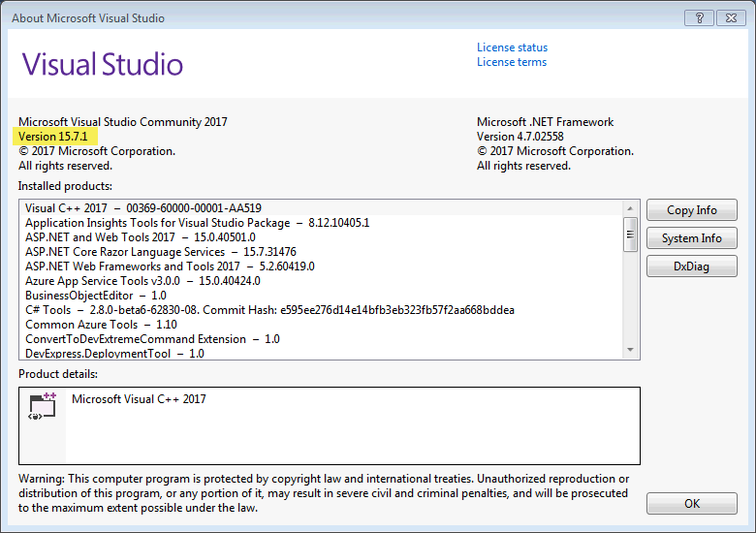Confirm with the OK button

click(x=691, y=503)
